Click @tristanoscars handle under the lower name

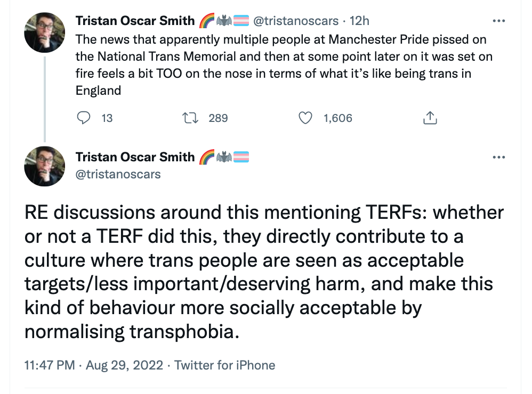[118, 174]
